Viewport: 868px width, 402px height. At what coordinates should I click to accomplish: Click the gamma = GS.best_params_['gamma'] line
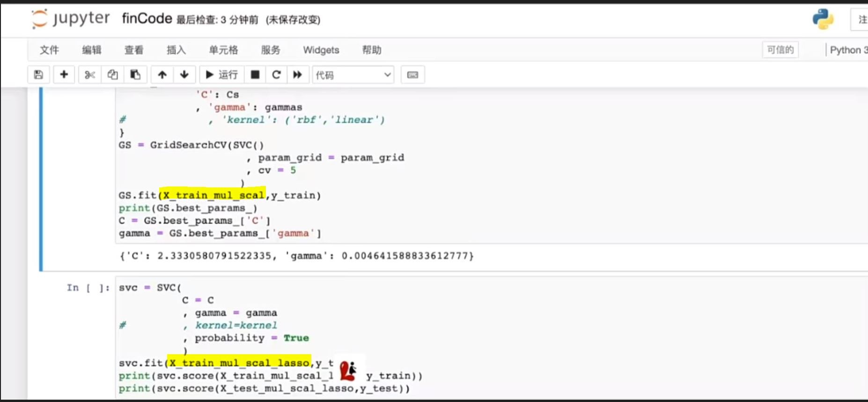220,233
